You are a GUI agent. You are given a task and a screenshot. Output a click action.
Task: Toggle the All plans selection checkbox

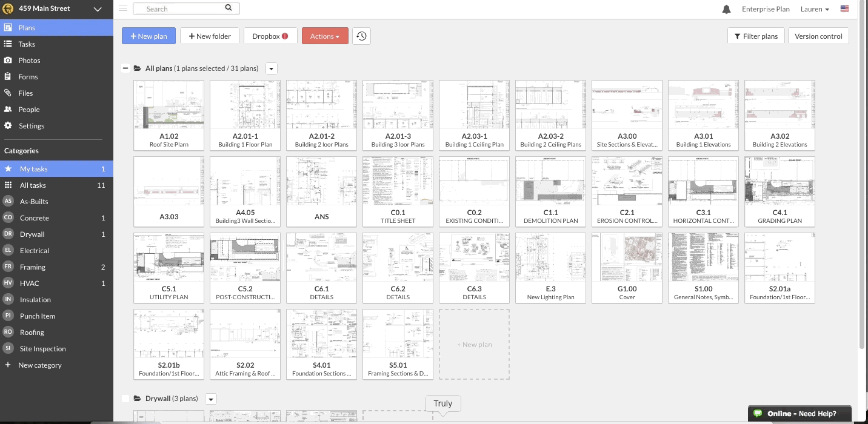coord(125,68)
